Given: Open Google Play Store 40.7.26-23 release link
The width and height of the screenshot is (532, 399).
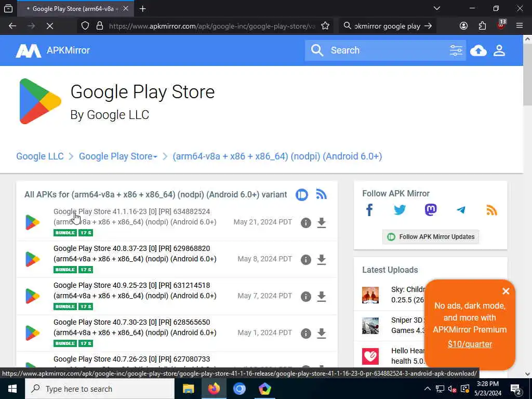Looking at the screenshot, I should [x=131, y=360].
